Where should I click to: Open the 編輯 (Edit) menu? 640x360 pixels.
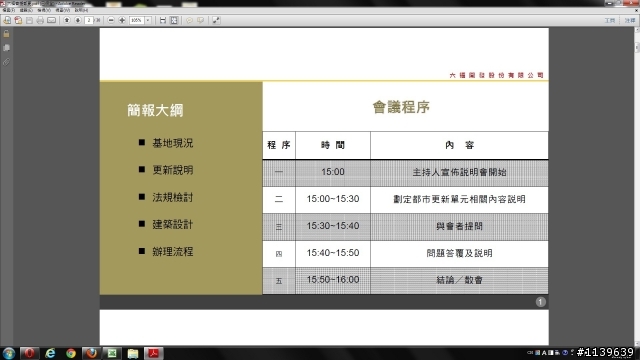tap(26, 10)
